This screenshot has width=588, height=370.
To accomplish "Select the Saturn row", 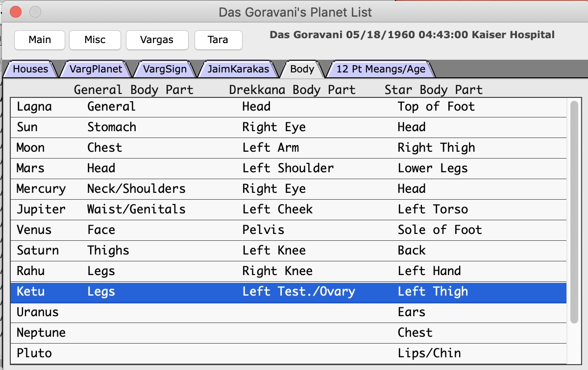I will [x=288, y=251].
